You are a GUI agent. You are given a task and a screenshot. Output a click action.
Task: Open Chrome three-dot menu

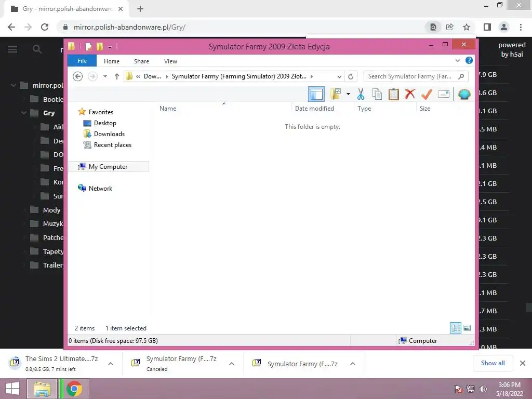(x=521, y=27)
